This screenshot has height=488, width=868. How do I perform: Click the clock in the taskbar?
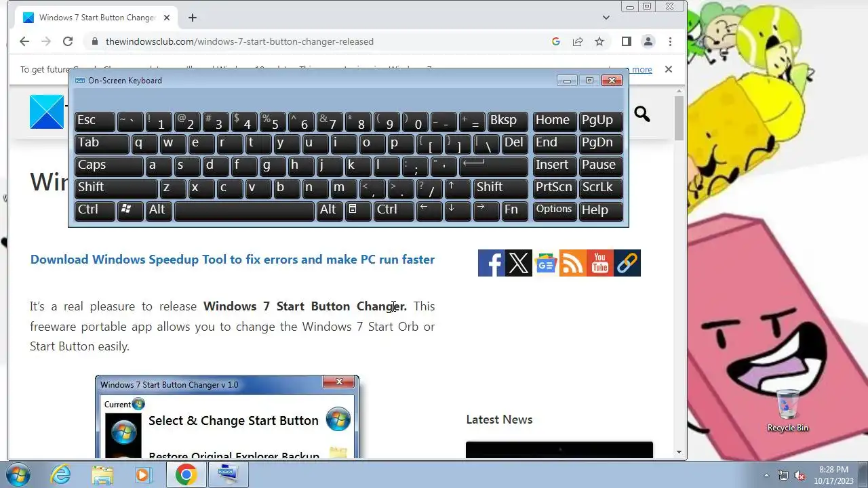[833, 475]
